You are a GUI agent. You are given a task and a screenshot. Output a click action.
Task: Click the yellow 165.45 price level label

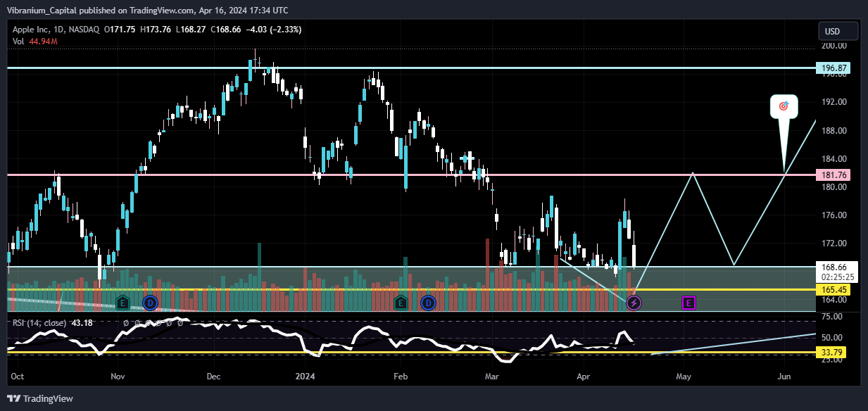833,289
